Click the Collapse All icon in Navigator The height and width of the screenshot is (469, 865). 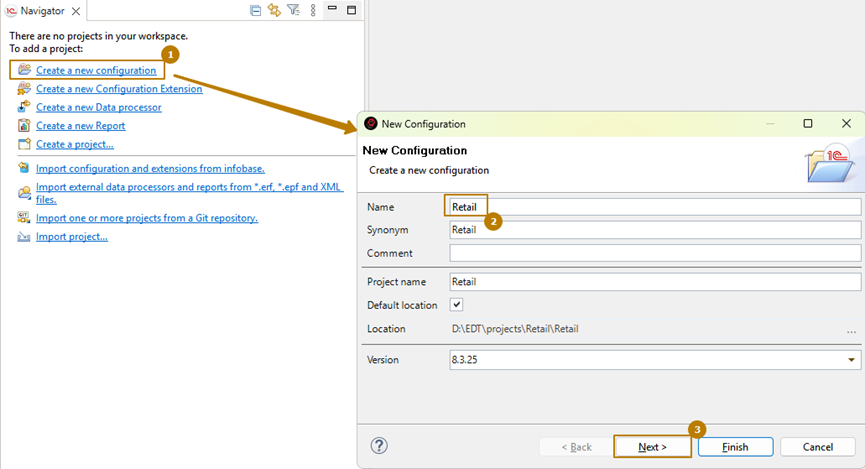[x=256, y=10]
